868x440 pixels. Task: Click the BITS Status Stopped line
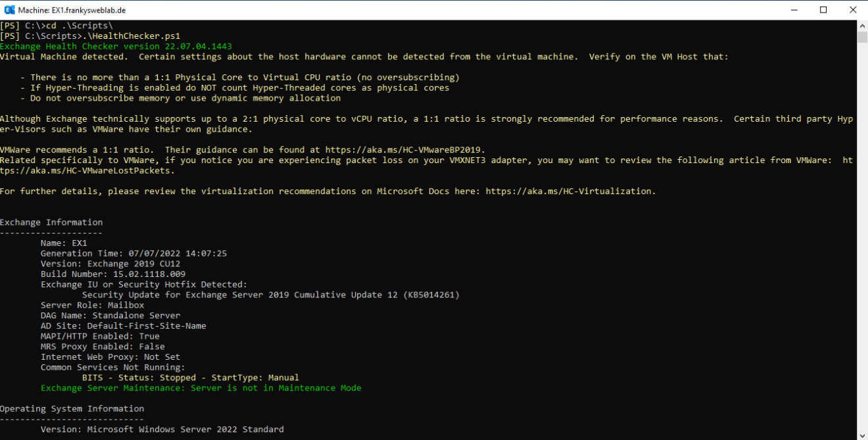190,378
